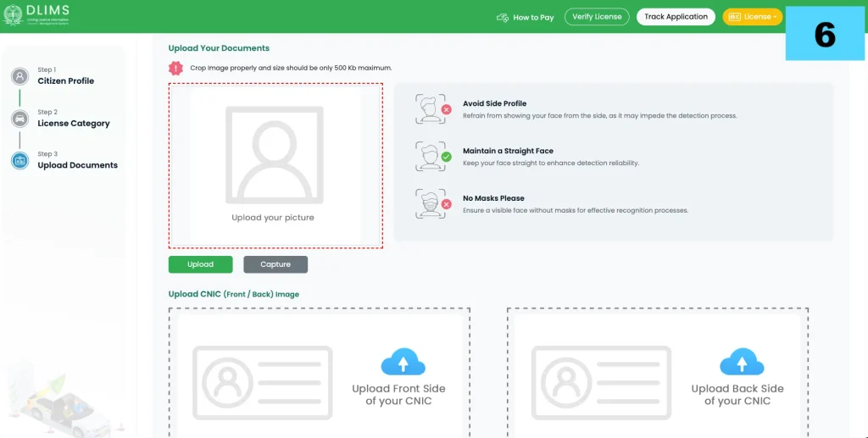Select the License Category car icon

pos(20,119)
